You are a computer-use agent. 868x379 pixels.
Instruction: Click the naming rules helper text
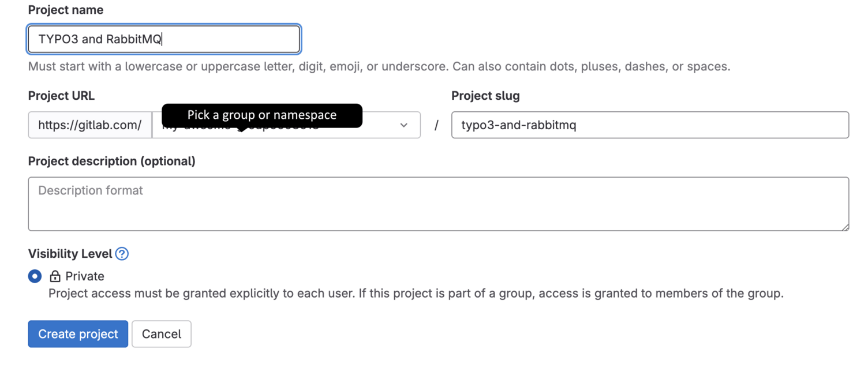pyautogui.click(x=379, y=66)
